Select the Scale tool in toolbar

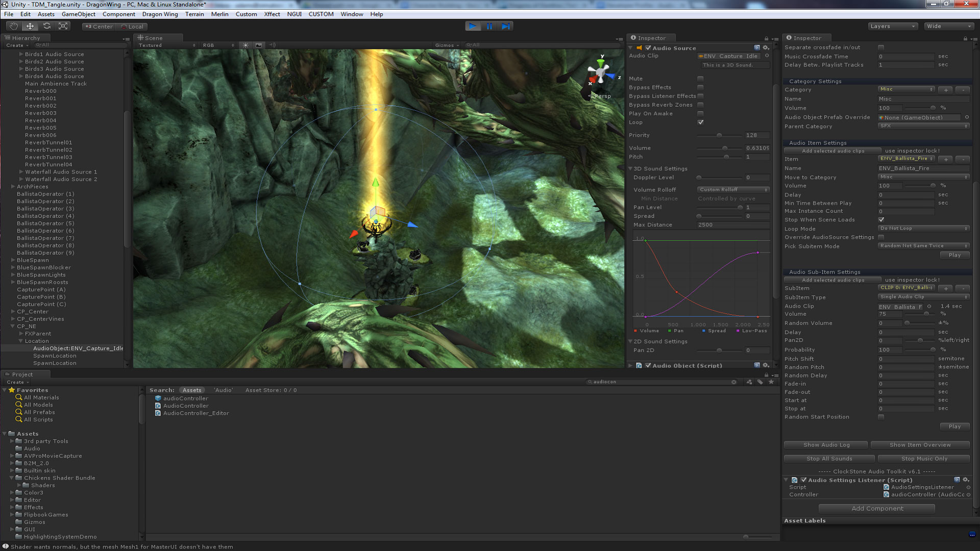63,26
